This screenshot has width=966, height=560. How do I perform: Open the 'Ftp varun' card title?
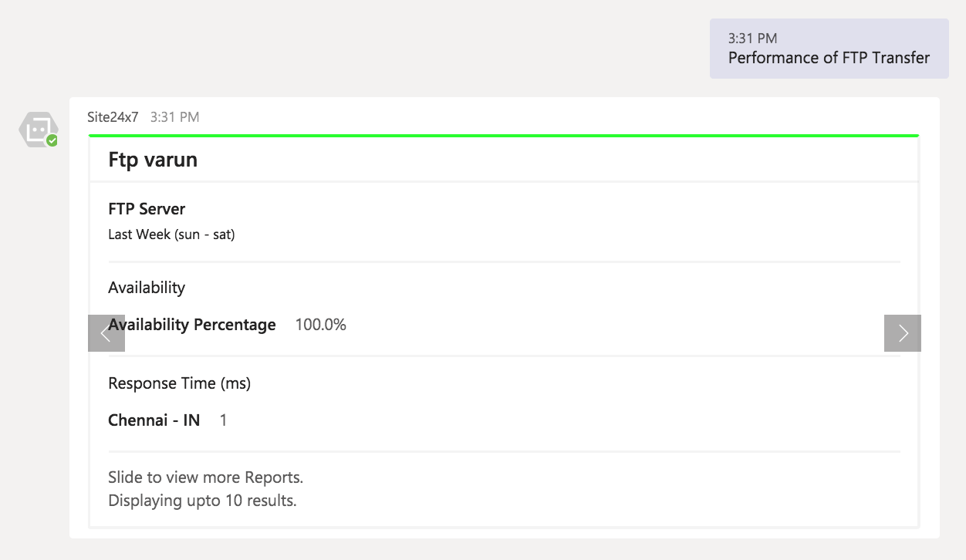(153, 160)
